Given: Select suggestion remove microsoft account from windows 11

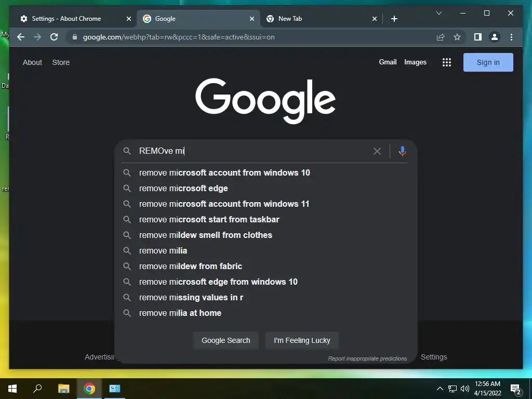Looking at the screenshot, I should [x=265, y=204].
